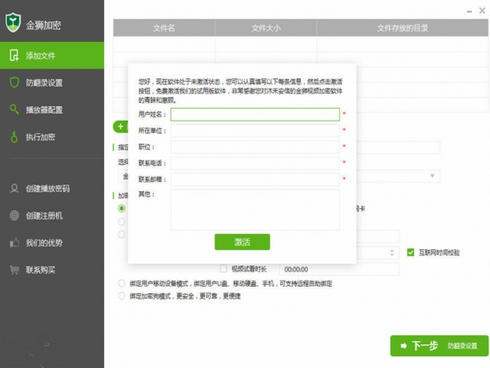The width and height of the screenshot is (490, 368).
Task: Open the 我们的优势 menu item
Action: 52,242
